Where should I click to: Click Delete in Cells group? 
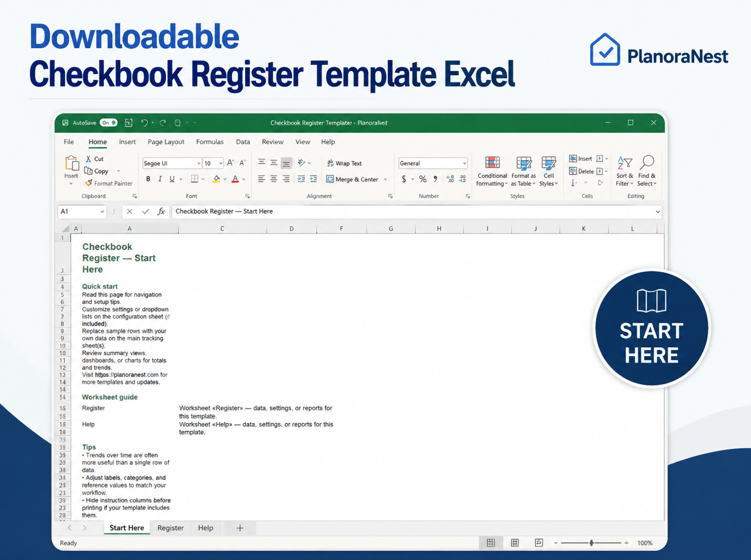coord(581,171)
